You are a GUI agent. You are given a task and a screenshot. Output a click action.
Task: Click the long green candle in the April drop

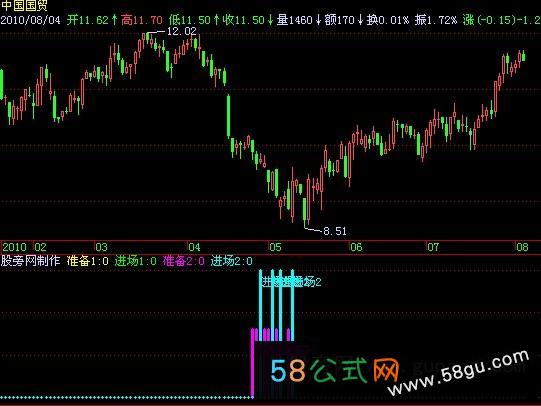pyautogui.click(x=228, y=116)
